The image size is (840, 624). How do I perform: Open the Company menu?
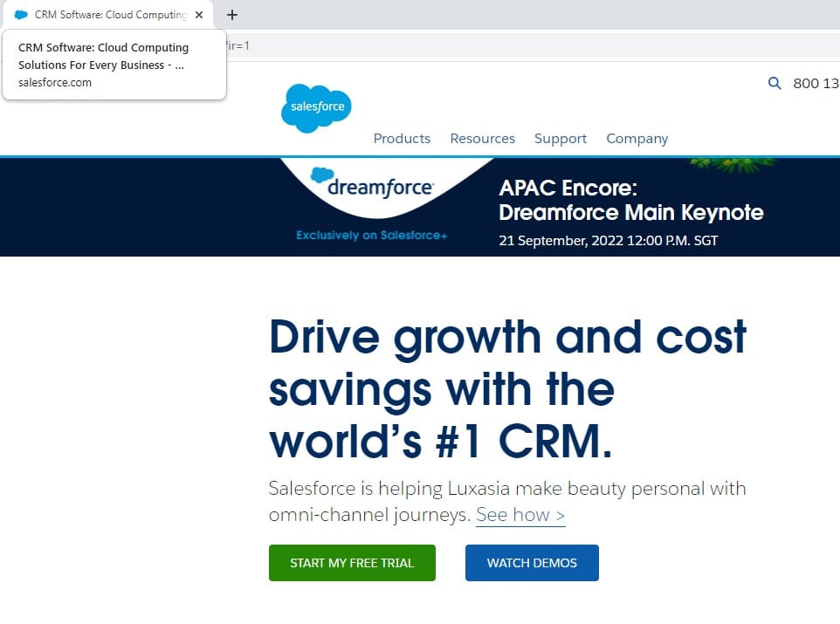637,138
